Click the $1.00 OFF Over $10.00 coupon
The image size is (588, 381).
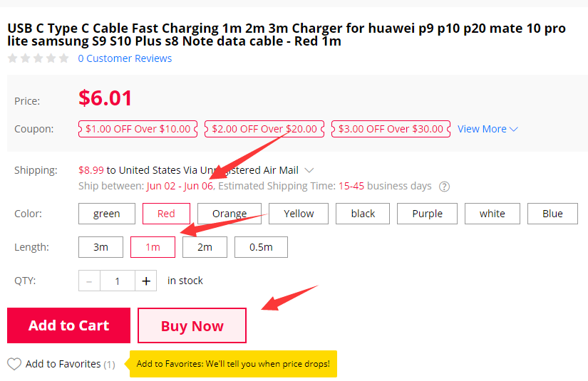click(x=138, y=129)
